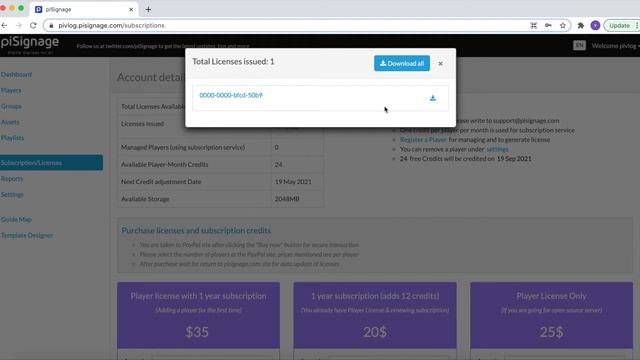640x360 pixels.
Task: Click the $35 price text
Action: click(197, 332)
